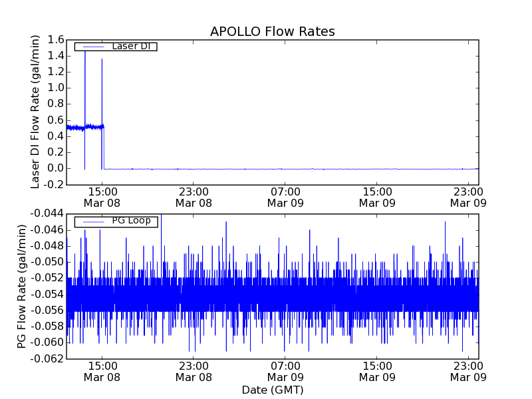Click the 'APOLLO Flow Rates' chart title
Screen dimensions: 532x399
(272, 31)
